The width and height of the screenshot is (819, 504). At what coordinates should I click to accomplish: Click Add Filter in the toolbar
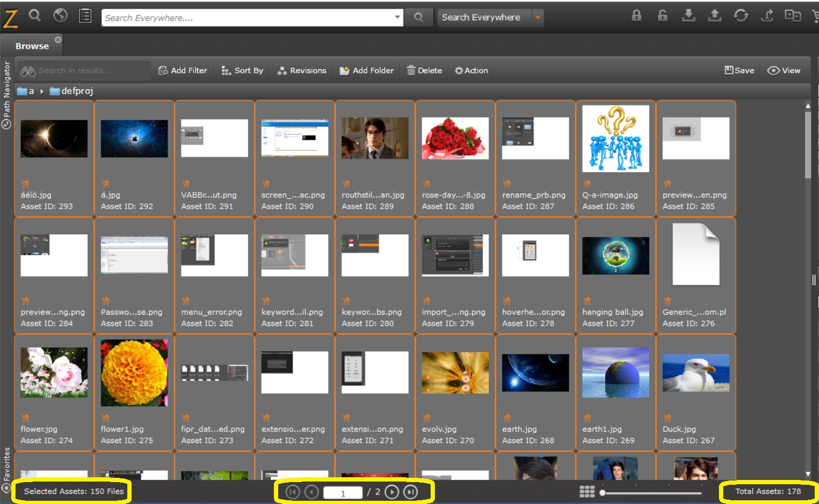point(183,71)
